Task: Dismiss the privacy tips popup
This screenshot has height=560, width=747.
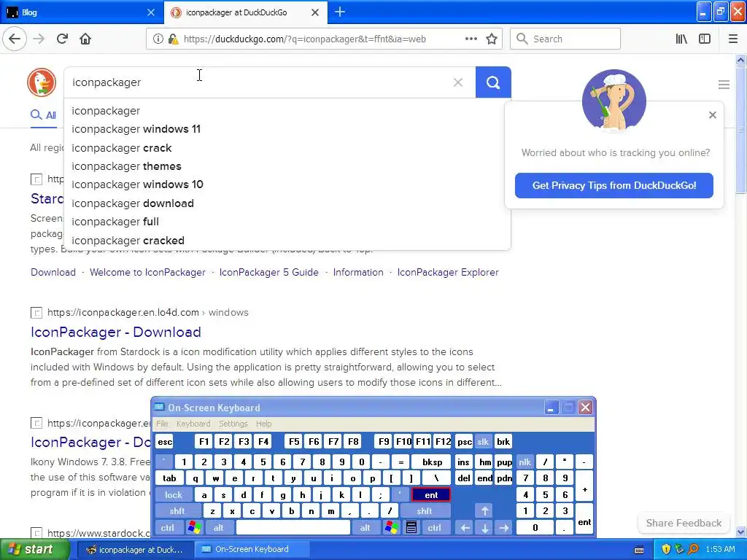Action: pos(712,114)
